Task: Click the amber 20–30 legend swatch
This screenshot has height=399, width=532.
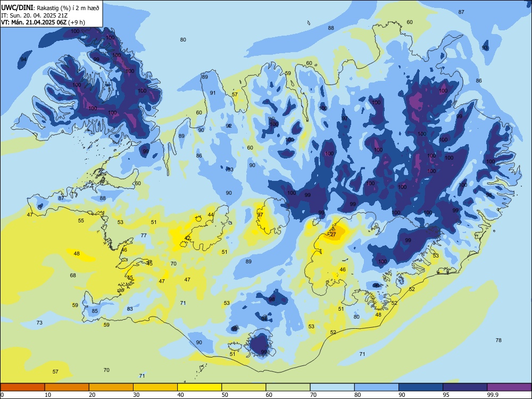Action: point(111,387)
